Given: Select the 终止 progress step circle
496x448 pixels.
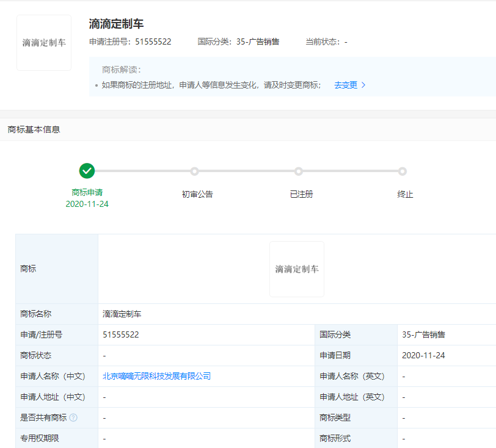Looking at the screenshot, I should (403, 172).
